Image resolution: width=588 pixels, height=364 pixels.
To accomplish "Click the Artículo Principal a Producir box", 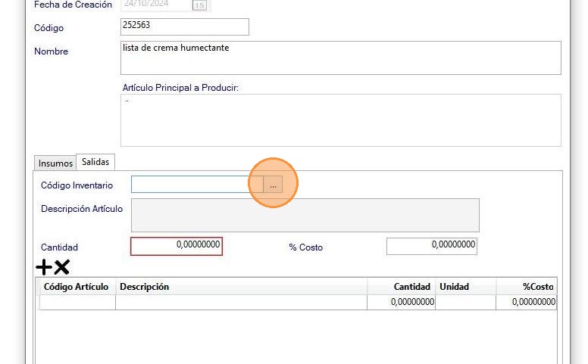I will coord(341,120).
